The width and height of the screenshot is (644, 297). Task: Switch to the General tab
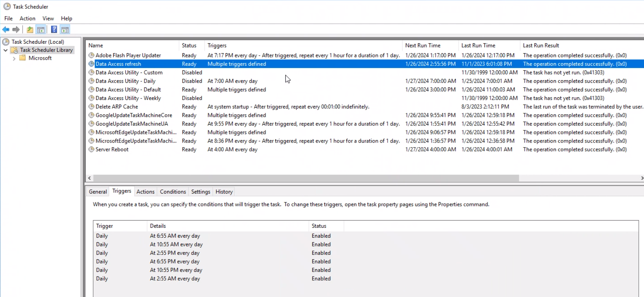click(98, 192)
